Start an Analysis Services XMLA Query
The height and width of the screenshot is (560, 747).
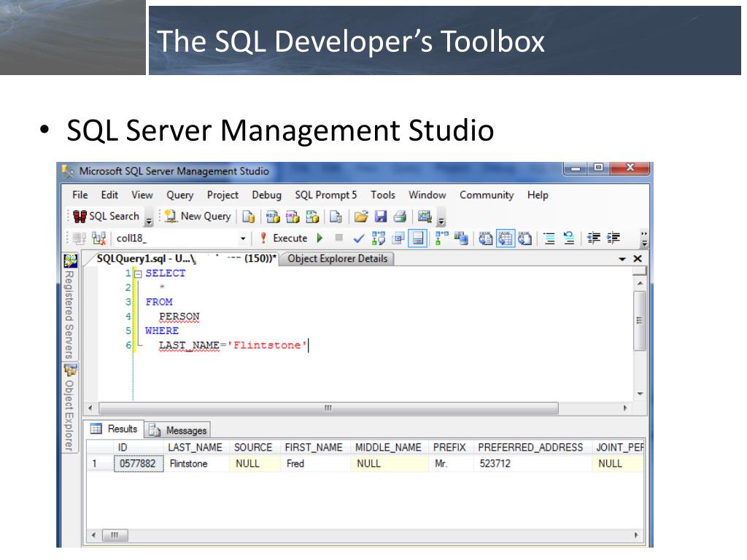312,217
